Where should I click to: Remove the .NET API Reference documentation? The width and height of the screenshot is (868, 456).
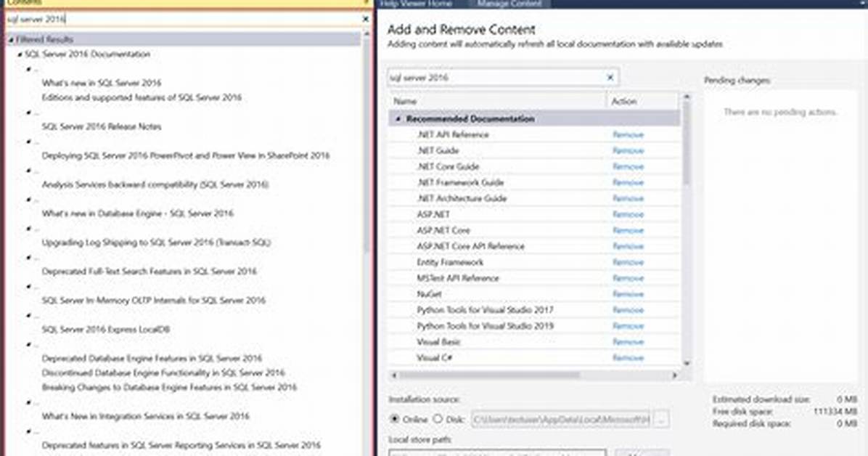click(628, 134)
